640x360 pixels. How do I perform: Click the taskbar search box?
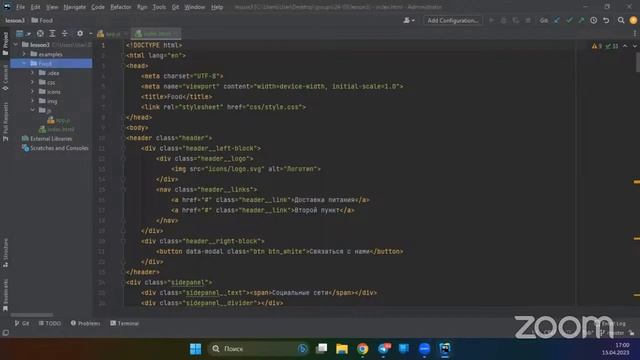click(x=258, y=349)
